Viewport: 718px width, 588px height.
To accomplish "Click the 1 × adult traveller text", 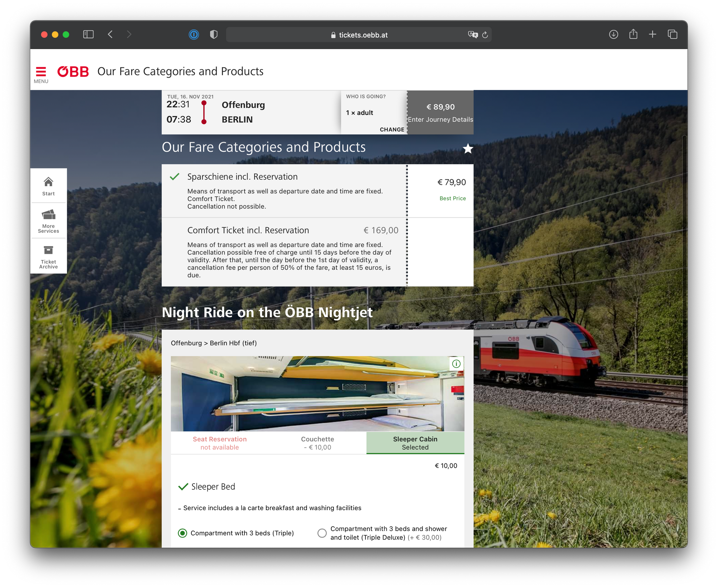I will click(x=359, y=113).
